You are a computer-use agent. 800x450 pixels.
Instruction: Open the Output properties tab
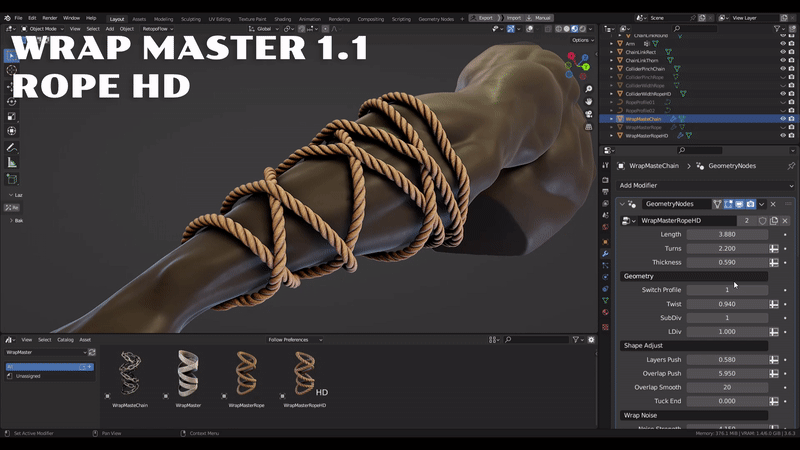[606, 192]
